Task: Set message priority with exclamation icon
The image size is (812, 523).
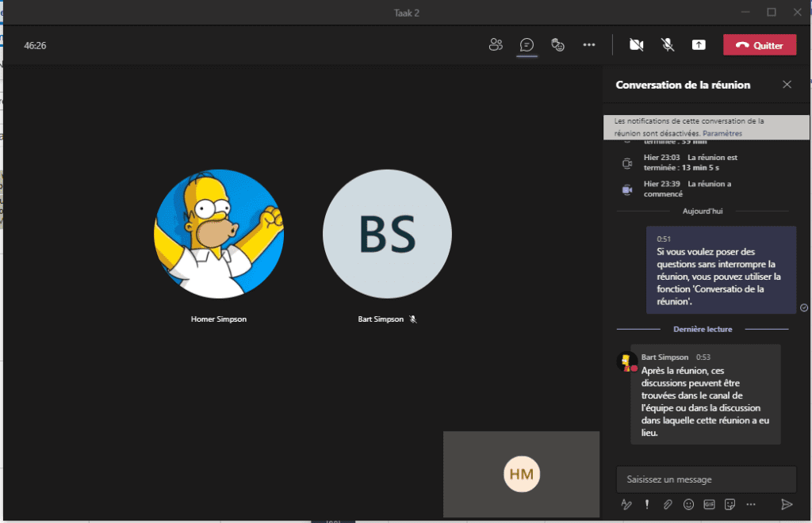Action: click(x=647, y=504)
